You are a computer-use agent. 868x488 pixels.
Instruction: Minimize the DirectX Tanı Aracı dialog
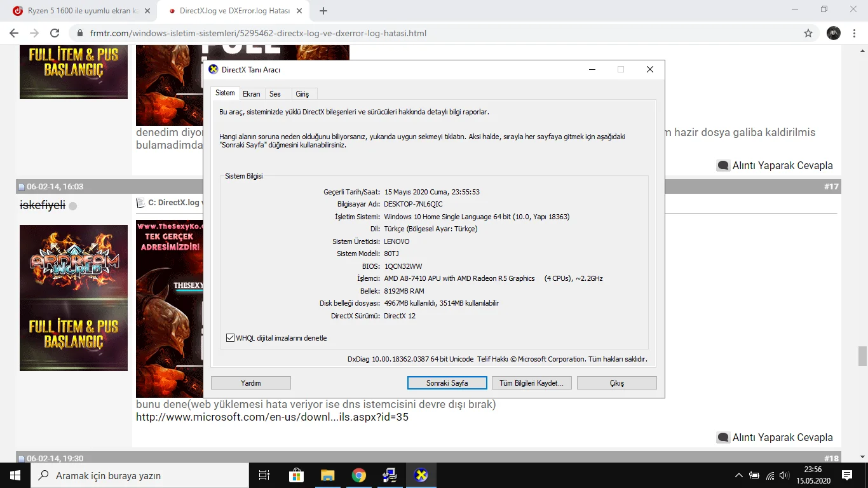click(x=592, y=69)
